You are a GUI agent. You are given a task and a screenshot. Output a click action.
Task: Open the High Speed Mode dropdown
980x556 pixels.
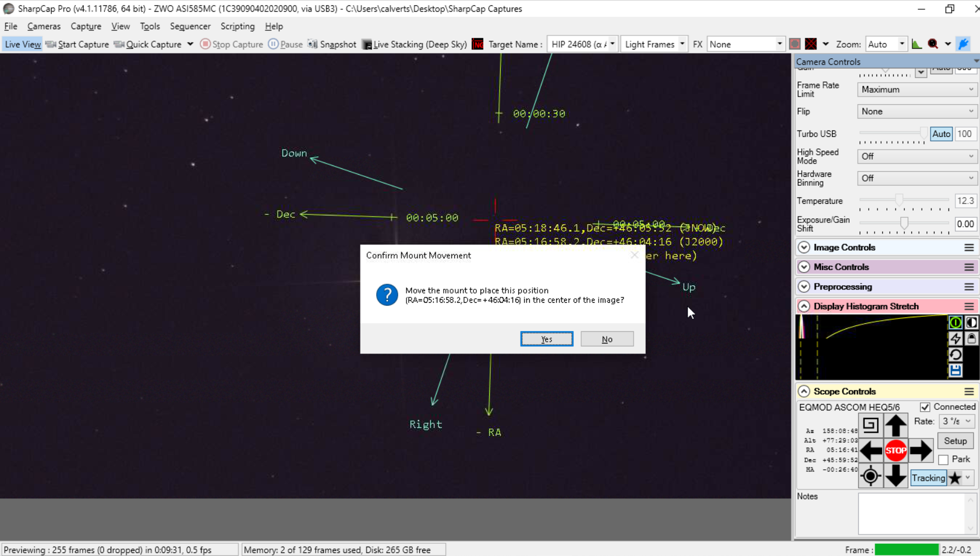coord(917,156)
